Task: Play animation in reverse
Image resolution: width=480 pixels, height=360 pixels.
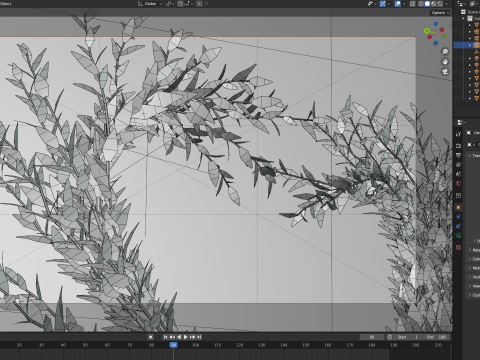Action: pos(179,337)
